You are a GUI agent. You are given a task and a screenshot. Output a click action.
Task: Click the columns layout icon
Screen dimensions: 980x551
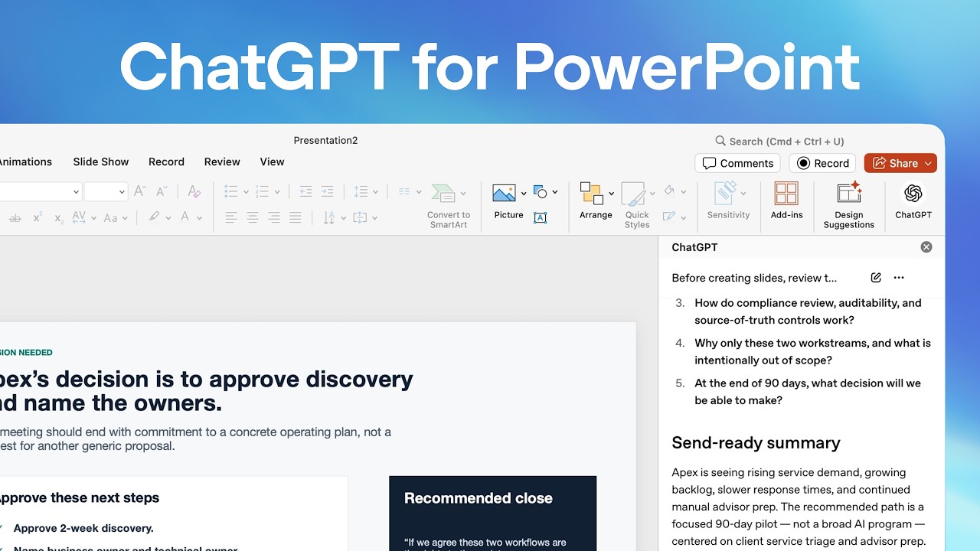point(404,192)
